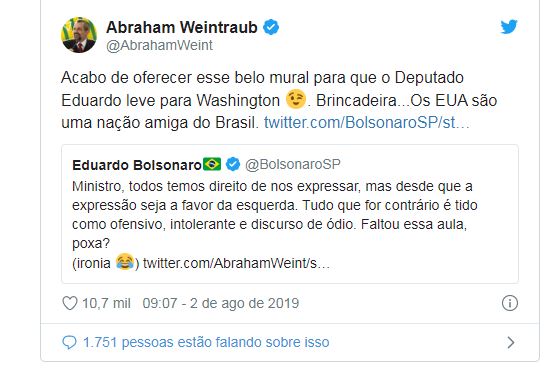Image resolution: width=551 pixels, height=378 pixels.
Task: Like the tweet via heart icon
Action: tap(70, 303)
